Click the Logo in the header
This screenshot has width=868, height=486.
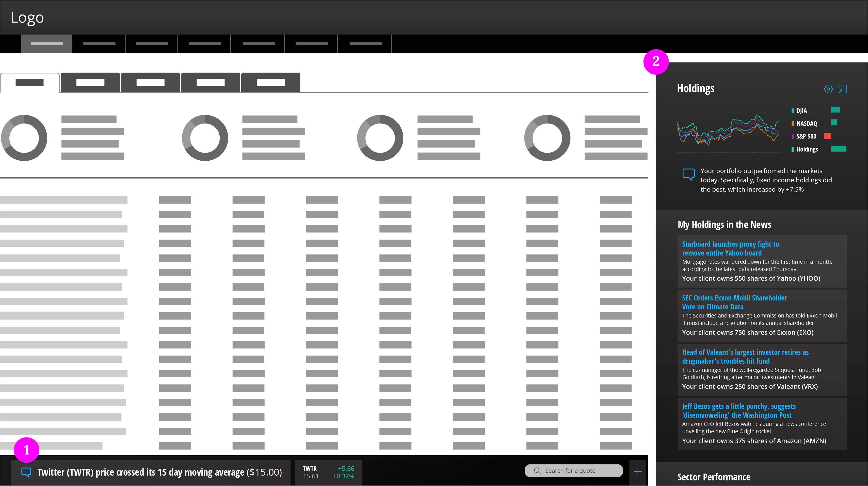tap(27, 18)
